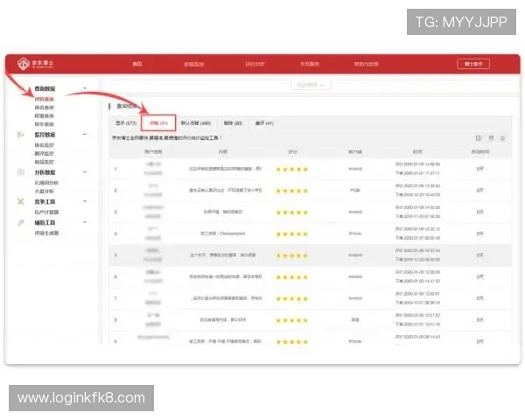Click the icon beside 竞争工具 in sidebar

[x=20, y=201]
